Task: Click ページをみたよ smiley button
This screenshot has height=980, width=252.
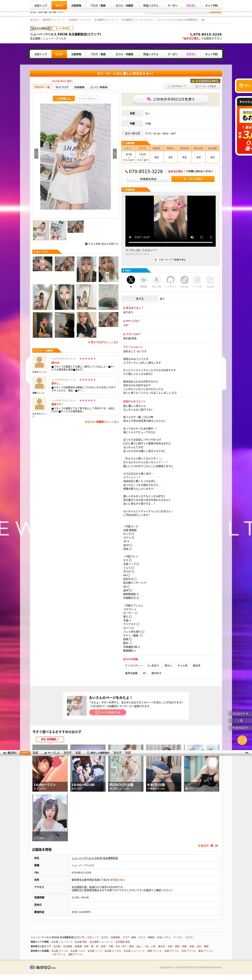Action: coord(108,712)
